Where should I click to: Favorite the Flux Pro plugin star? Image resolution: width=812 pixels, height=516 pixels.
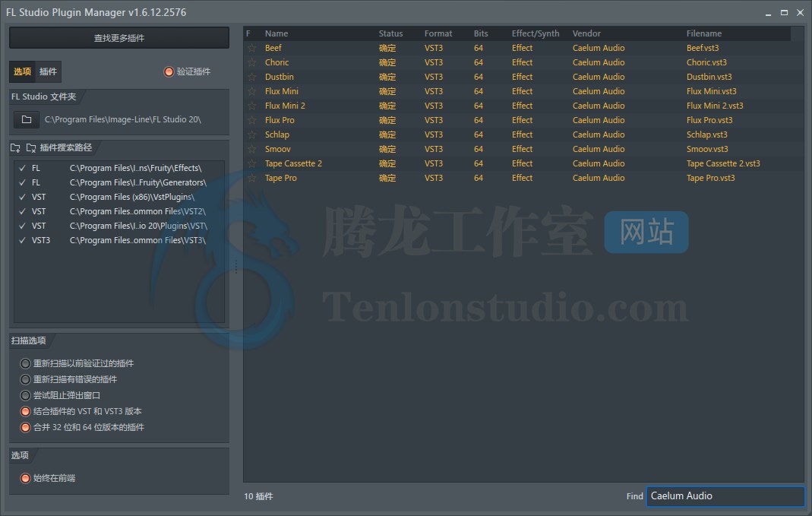[x=251, y=121]
